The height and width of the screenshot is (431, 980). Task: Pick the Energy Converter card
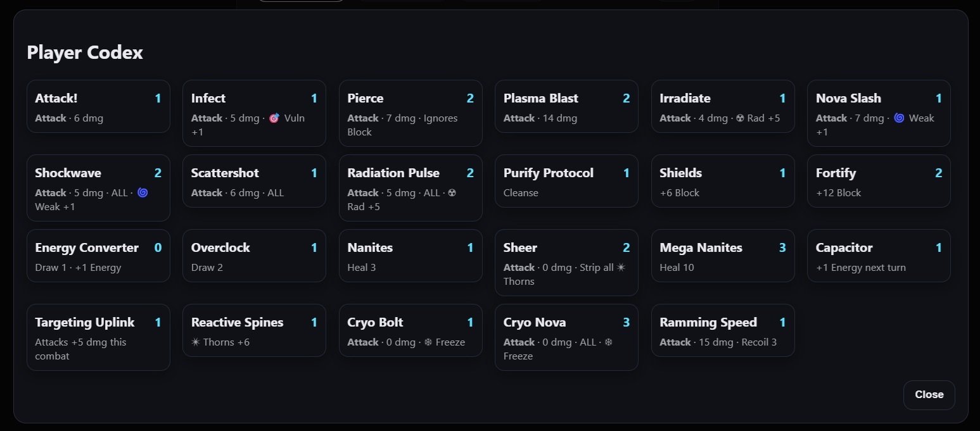(x=98, y=256)
